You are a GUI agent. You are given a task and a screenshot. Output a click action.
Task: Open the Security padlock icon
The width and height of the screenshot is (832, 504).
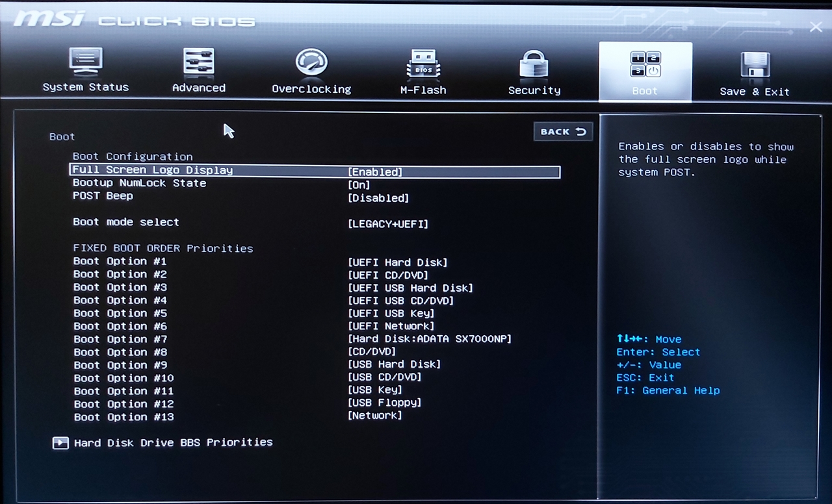[x=534, y=65]
